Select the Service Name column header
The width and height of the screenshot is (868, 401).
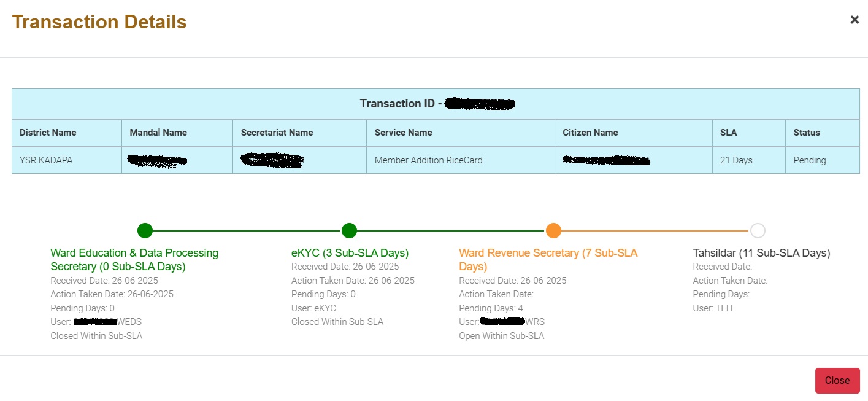click(x=403, y=133)
